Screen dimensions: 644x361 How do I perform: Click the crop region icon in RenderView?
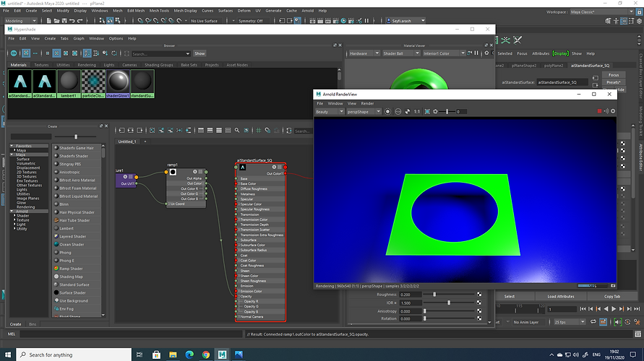[x=427, y=112]
